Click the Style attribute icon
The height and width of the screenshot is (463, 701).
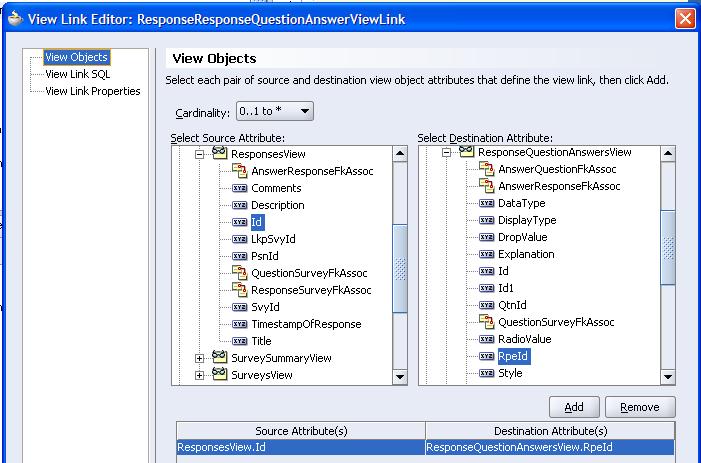coord(486,373)
